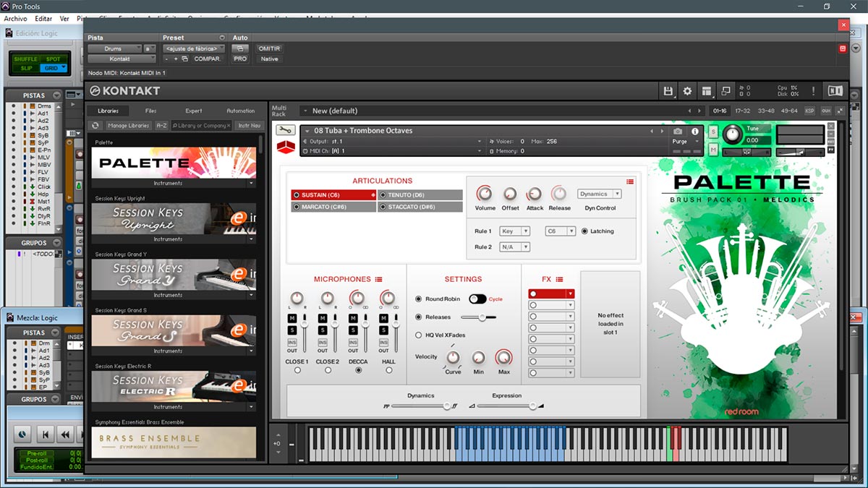Viewport: 868px width, 488px height.
Task: Click return-to-zero transport button in Mezcla window
Action: (45, 435)
